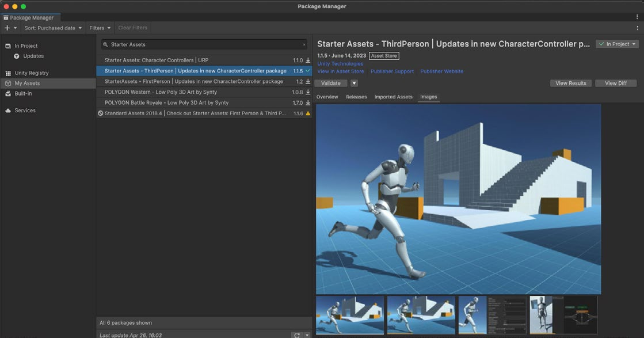Click download icon for Character Controllers URP
644x338 pixels.
tap(308, 60)
